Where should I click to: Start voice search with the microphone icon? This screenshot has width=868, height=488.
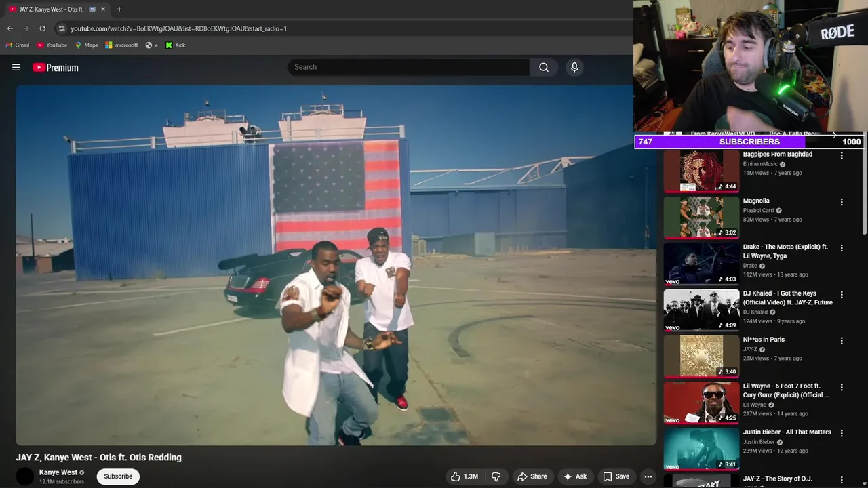[574, 67]
